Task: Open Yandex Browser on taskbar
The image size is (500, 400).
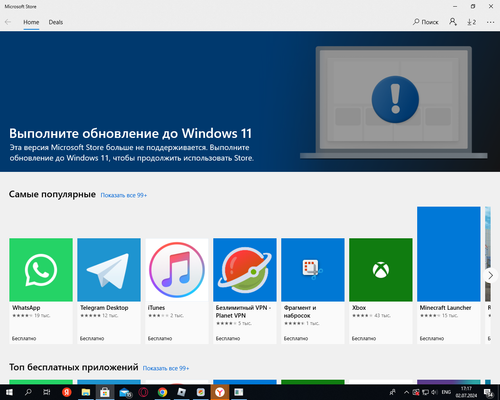Action: coord(220,392)
